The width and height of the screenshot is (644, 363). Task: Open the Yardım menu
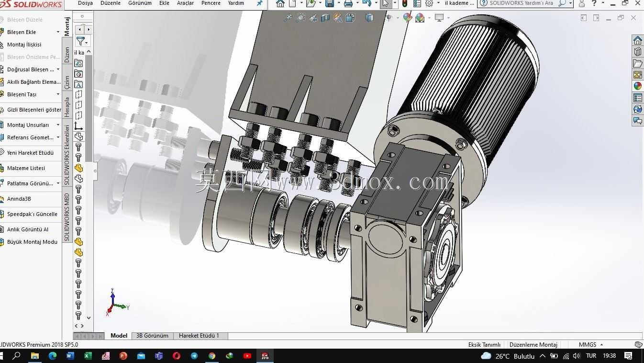pyautogui.click(x=236, y=3)
